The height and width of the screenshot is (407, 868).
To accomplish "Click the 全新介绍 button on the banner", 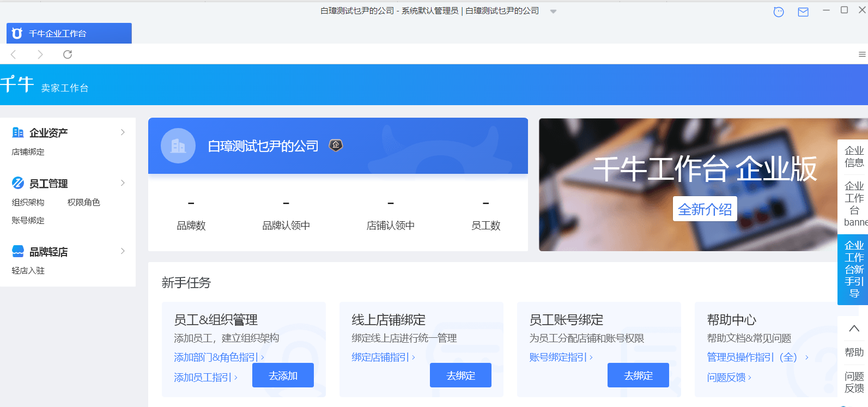I will tap(705, 209).
